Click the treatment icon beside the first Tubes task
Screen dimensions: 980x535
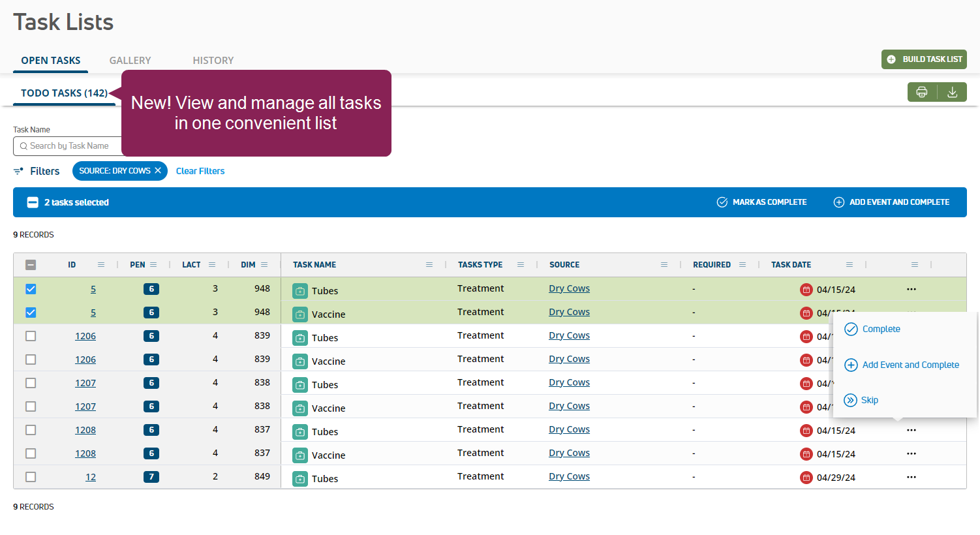click(x=300, y=291)
